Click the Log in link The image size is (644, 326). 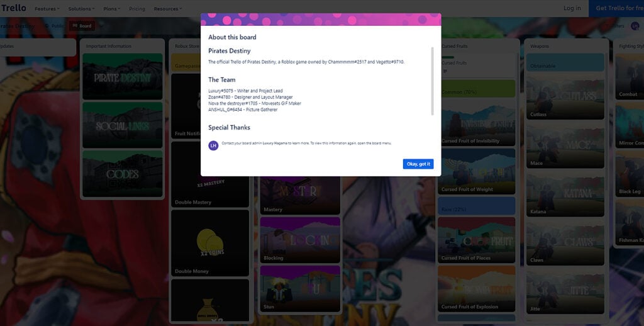click(572, 8)
